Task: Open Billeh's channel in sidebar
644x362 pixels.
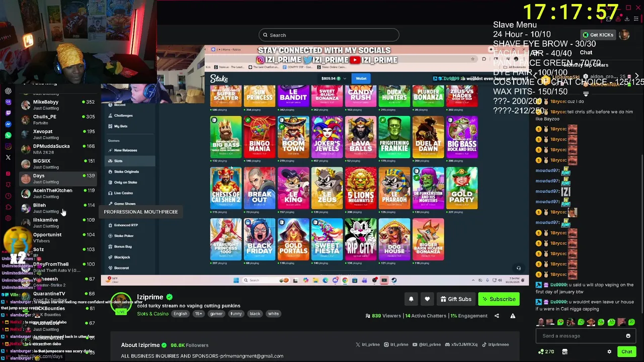Action: pyautogui.click(x=58, y=208)
